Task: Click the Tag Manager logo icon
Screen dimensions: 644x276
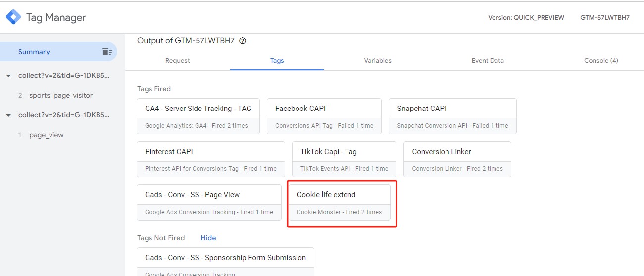Action: [13, 17]
